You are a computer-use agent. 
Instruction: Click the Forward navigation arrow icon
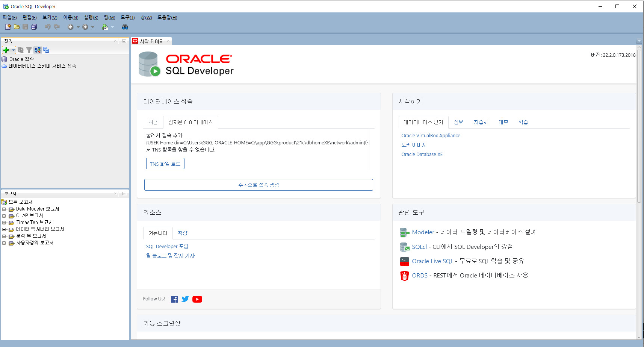point(85,27)
